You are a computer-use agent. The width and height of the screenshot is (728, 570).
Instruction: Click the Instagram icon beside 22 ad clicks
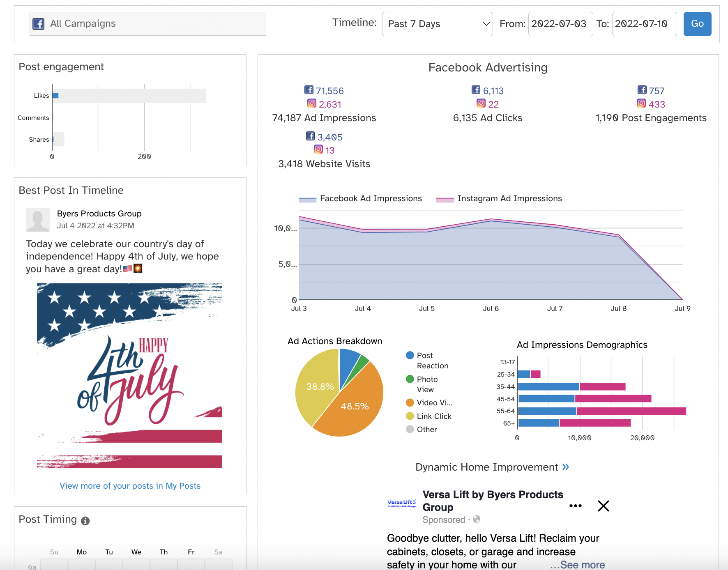tap(481, 103)
